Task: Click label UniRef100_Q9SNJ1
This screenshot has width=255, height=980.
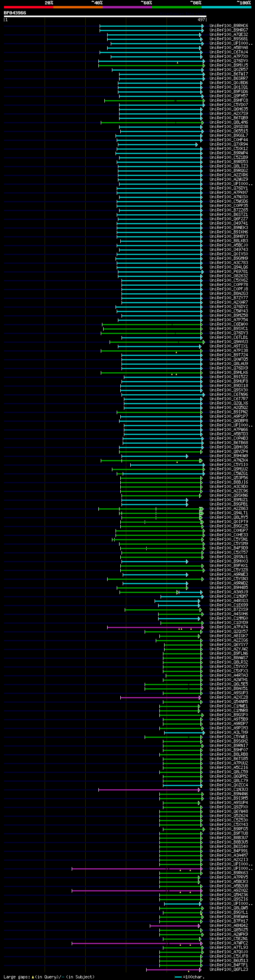Action: pos(229,557)
